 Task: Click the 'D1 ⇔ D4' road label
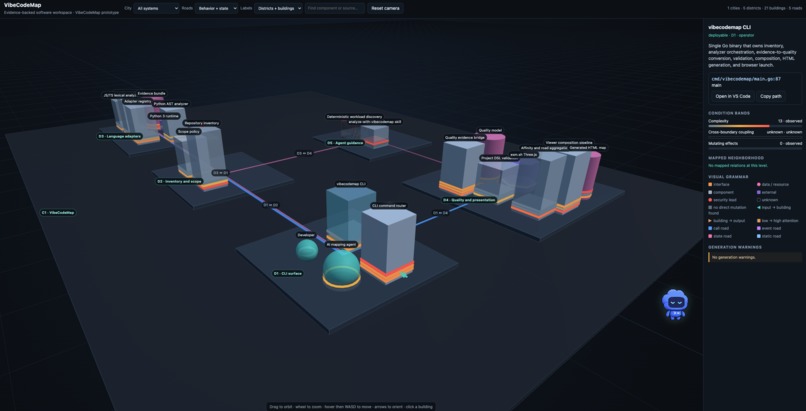point(440,212)
